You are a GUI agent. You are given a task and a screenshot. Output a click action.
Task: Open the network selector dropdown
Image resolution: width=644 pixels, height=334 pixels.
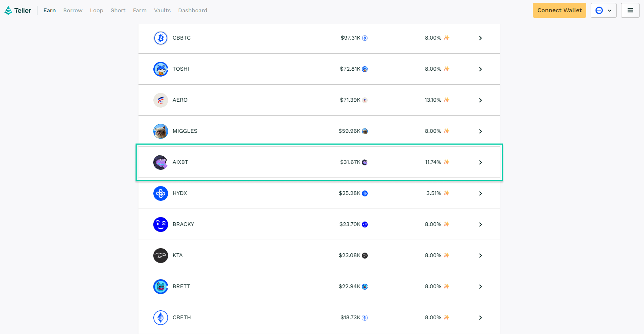(603, 10)
